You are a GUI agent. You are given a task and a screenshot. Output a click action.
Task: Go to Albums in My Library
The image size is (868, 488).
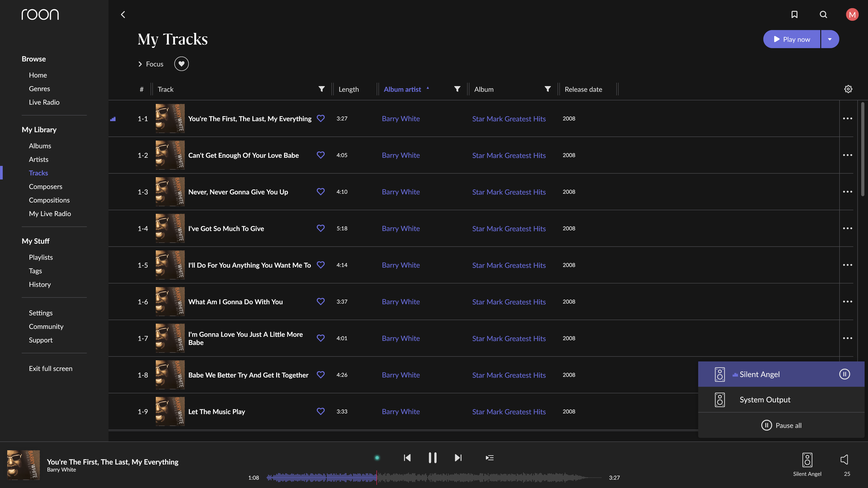(x=40, y=146)
